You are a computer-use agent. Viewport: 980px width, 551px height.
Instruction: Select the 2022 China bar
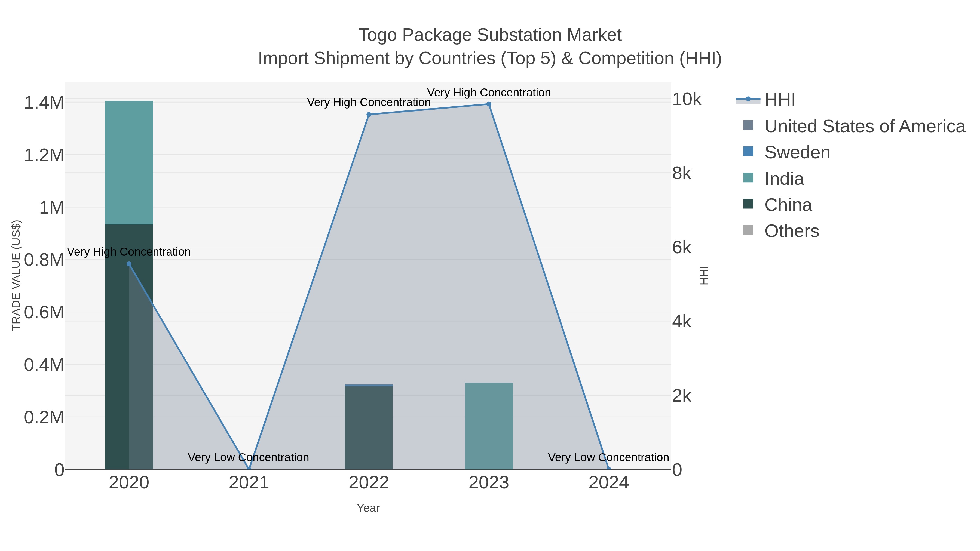[369, 428]
